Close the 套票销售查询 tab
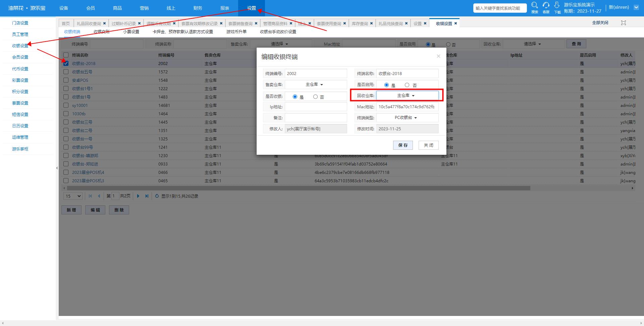The image size is (644, 326). click(x=256, y=23)
